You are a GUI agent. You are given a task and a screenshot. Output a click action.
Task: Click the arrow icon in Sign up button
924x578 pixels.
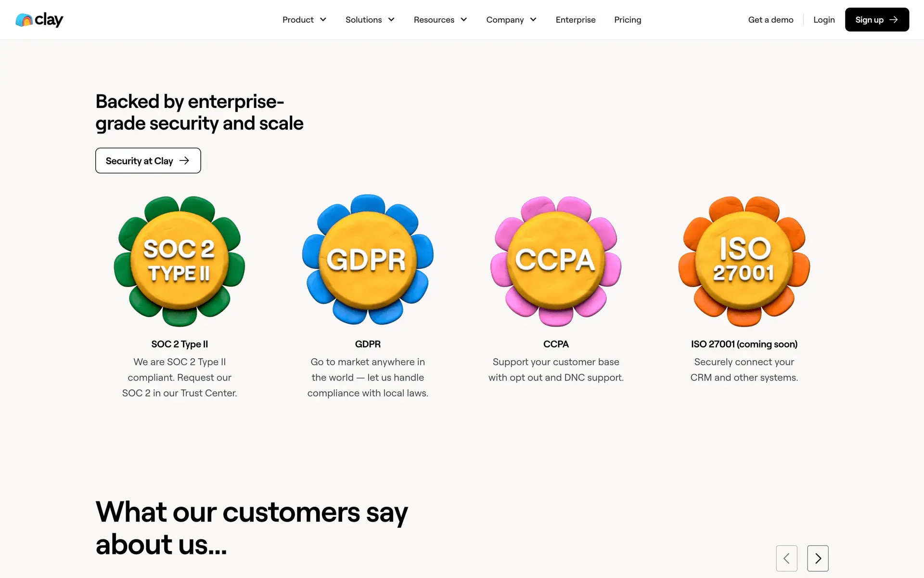click(x=894, y=20)
